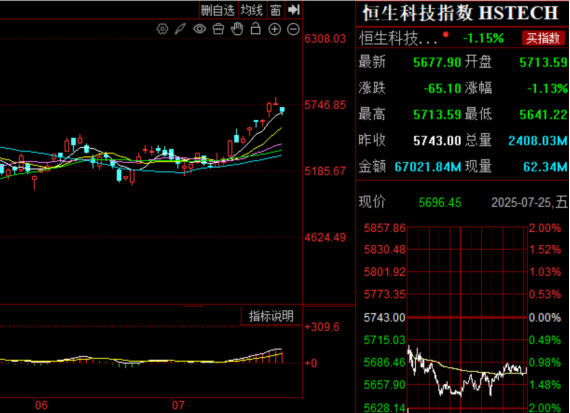Click the +309.6 indicator axis label
Image resolution: width=570 pixels, height=413 pixels.
322,327
